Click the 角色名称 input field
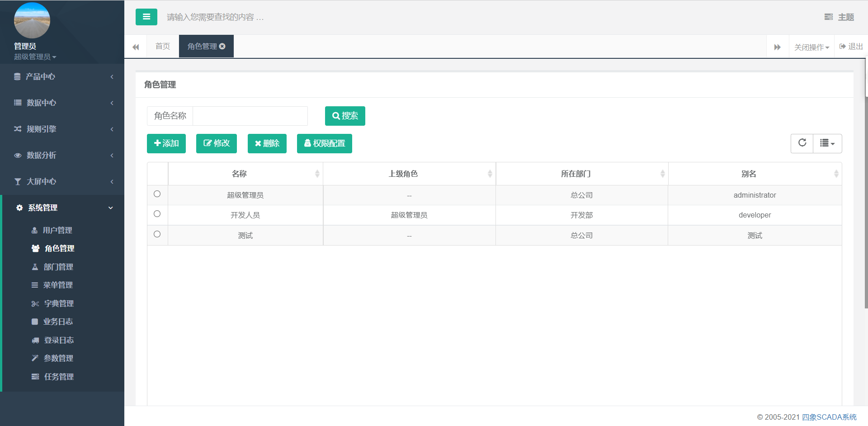 pos(250,116)
